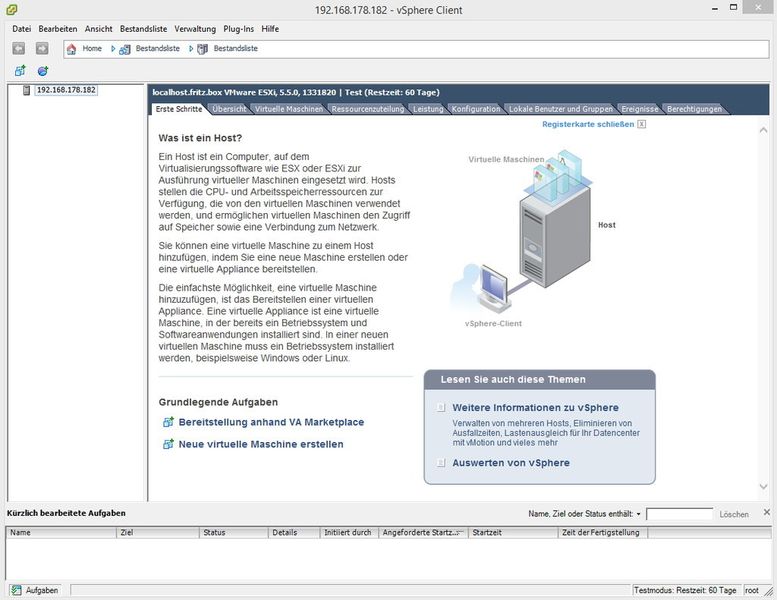Sort tasks by Status column header
Screen dimensions: 777x600
click(x=234, y=533)
